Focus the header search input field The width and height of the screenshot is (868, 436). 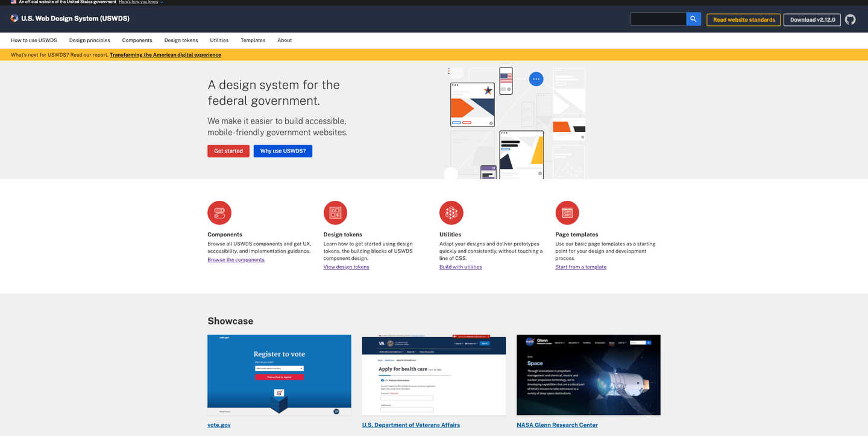(658, 19)
